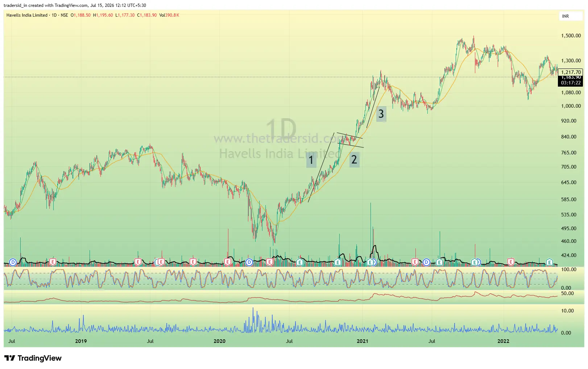Click the tradersid_in created with TradingView.com caption
Viewport: 588px width, 369px height.
tap(75, 5)
